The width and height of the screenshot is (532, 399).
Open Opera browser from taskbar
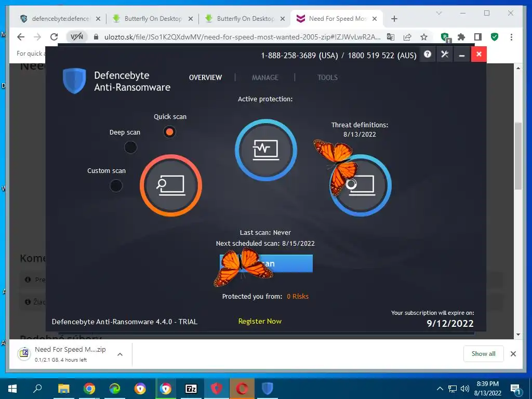pyautogui.click(x=242, y=389)
